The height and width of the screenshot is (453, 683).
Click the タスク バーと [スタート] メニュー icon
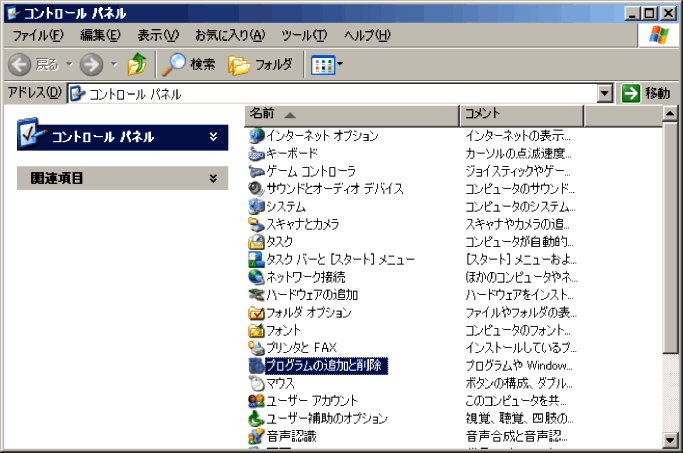click(256, 259)
